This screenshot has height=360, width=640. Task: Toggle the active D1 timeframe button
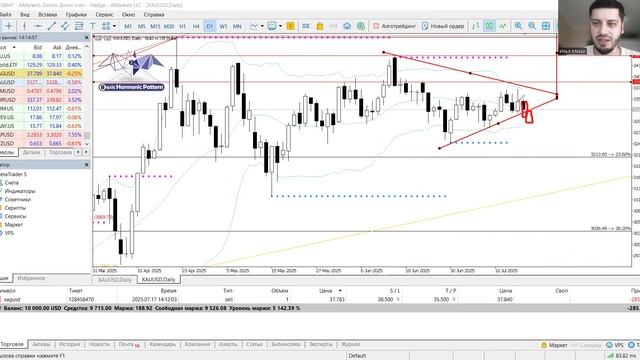tap(209, 26)
